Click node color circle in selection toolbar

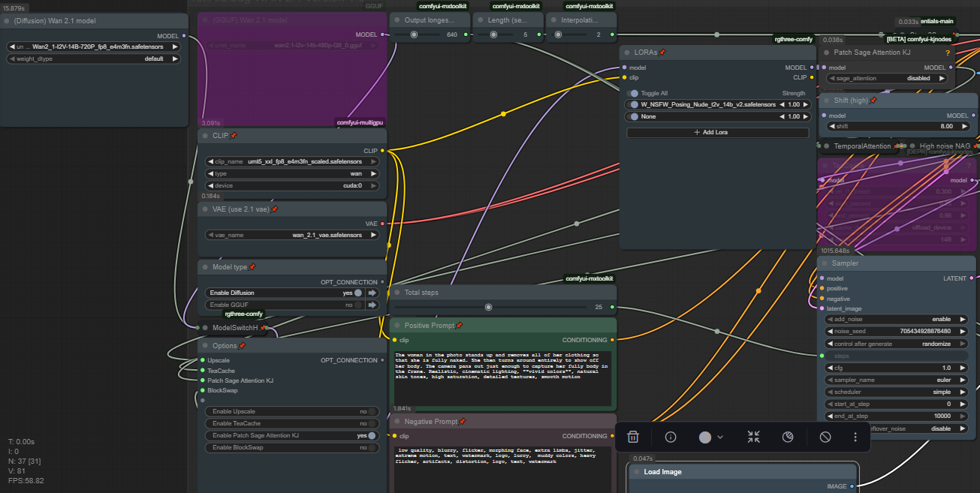click(705, 437)
